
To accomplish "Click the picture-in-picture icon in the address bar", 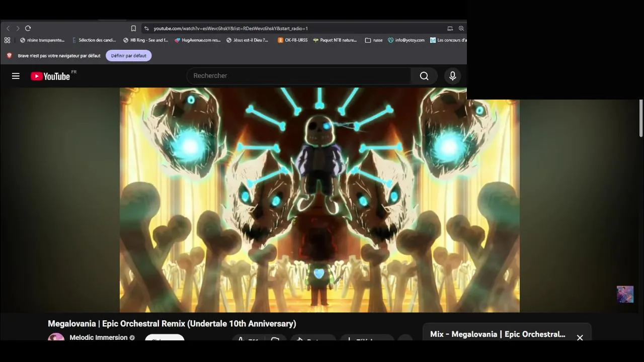I will pyautogui.click(x=450, y=28).
